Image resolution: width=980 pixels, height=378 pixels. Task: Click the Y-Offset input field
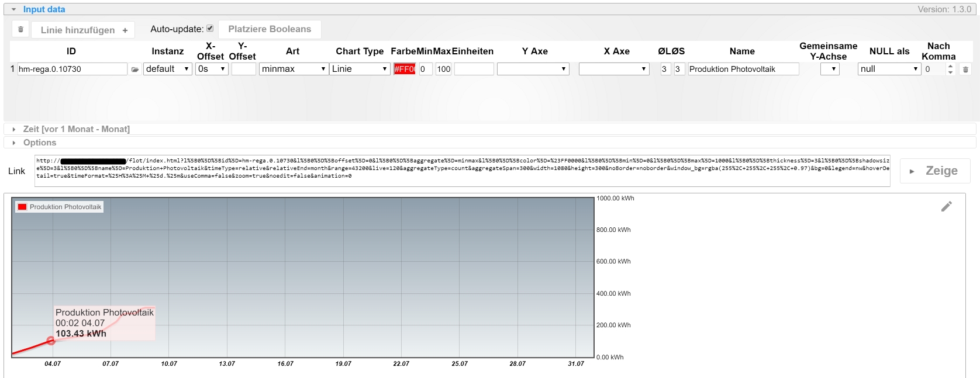tap(244, 69)
